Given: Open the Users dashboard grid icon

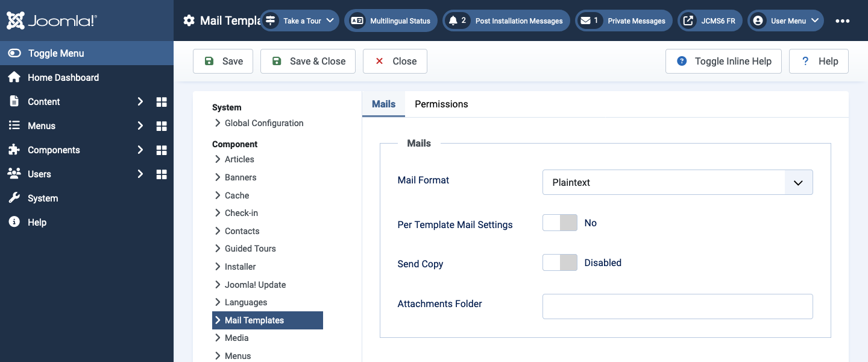Looking at the screenshot, I should [162, 174].
